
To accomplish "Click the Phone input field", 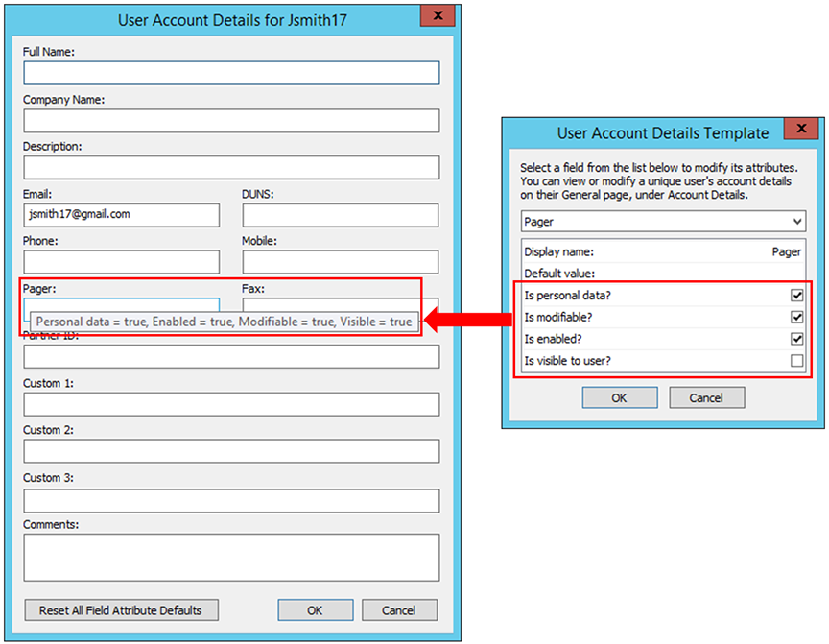I will coord(121,262).
